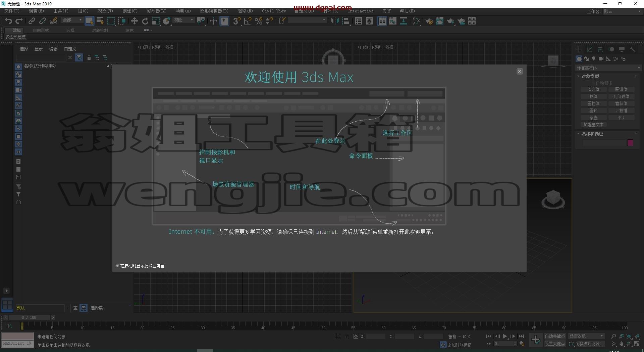This screenshot has width=644, height=352.
Task: Open the 修改器(M) menu
Action: coord(157,11)
